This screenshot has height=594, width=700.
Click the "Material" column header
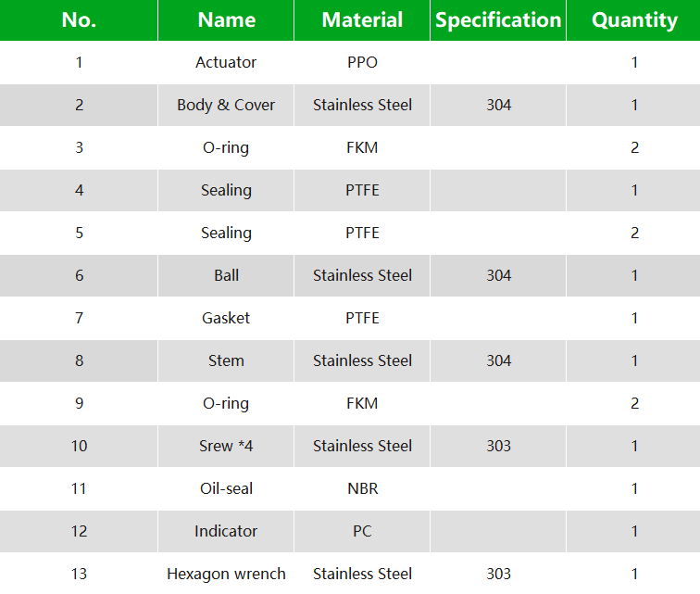click(362, 20)
